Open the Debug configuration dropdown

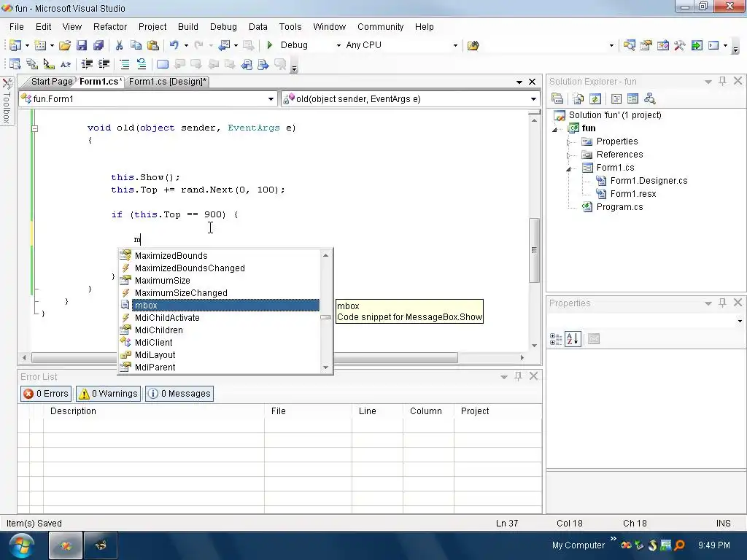click(x=338, y=45)
